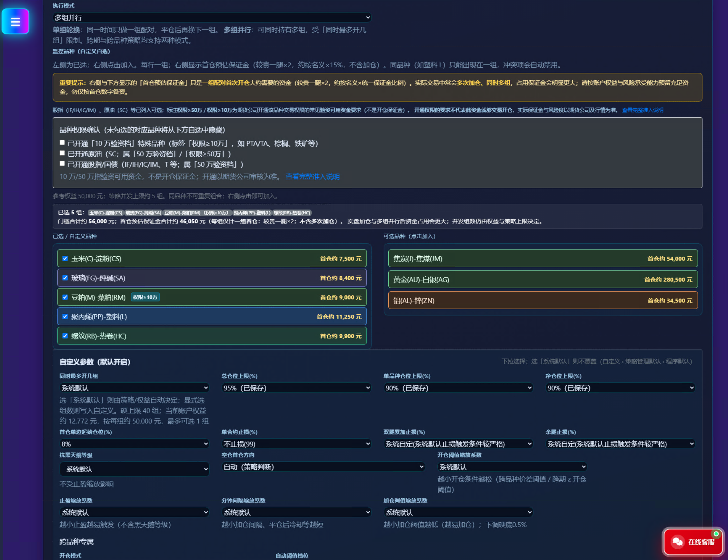Open 查看完整准入说明 link in permission box
728x560 pixels.
312,177
